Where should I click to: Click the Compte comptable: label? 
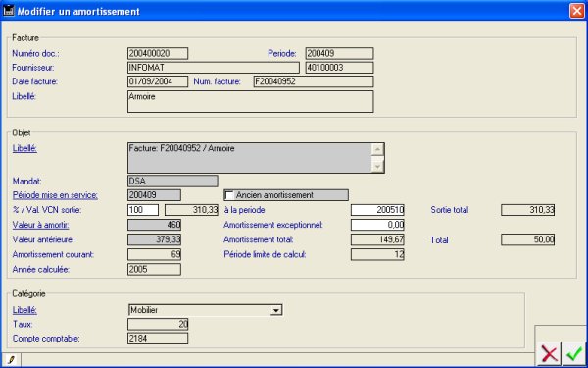click(x=46, y=339)
